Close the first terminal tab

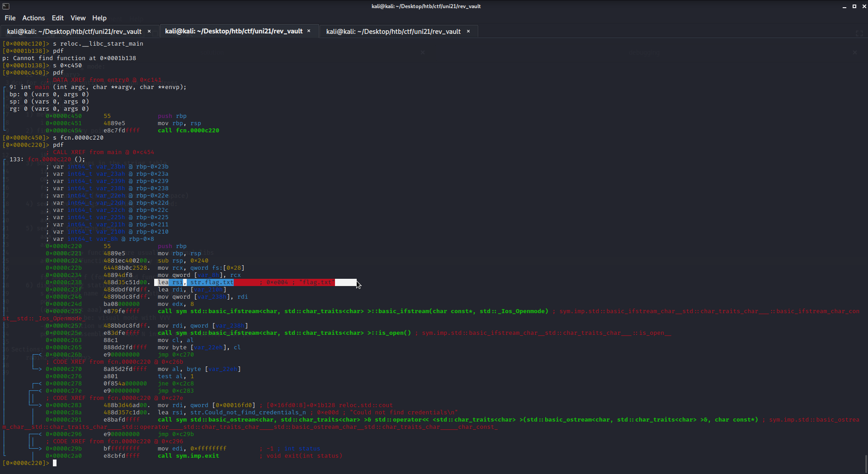tap(149, 31)
